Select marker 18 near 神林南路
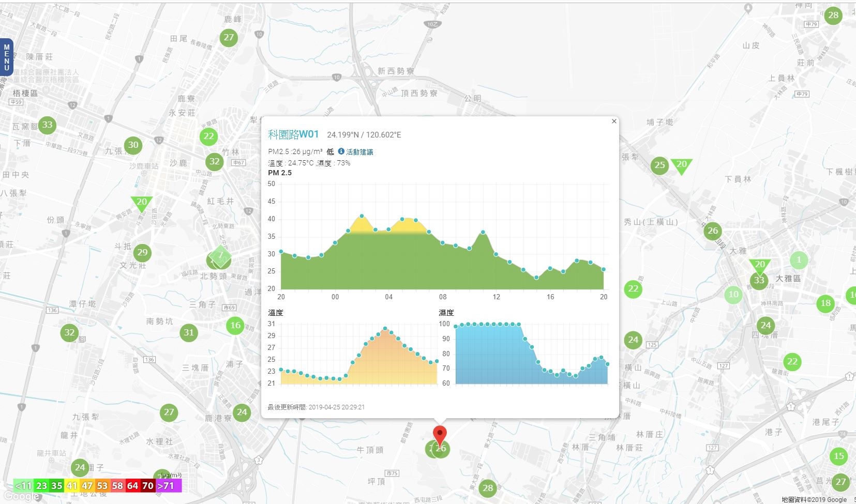The image size is (856, 504). coord(825,303)
